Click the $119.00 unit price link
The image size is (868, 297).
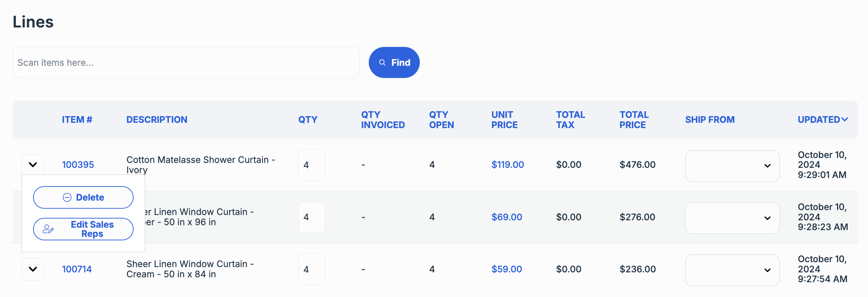(x=507, y=165)
